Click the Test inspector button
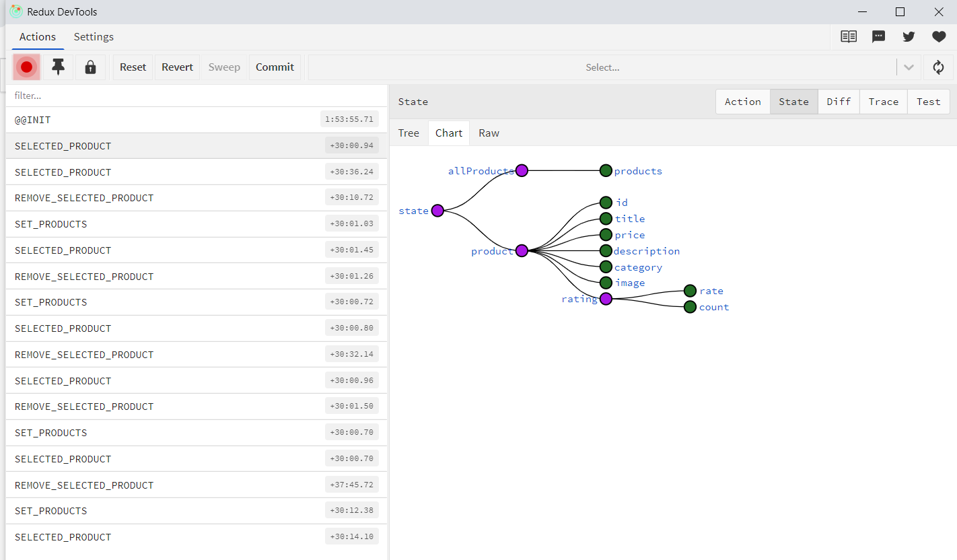 point(928,102)
